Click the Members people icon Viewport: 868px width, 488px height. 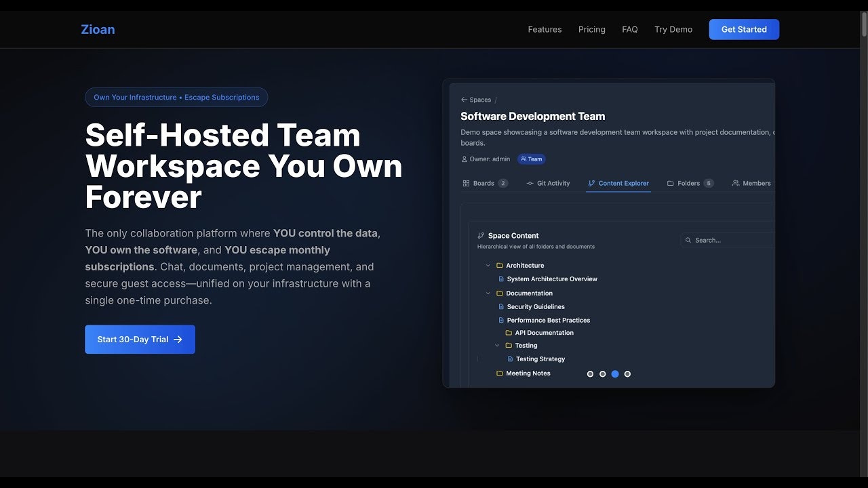(736, 183)
